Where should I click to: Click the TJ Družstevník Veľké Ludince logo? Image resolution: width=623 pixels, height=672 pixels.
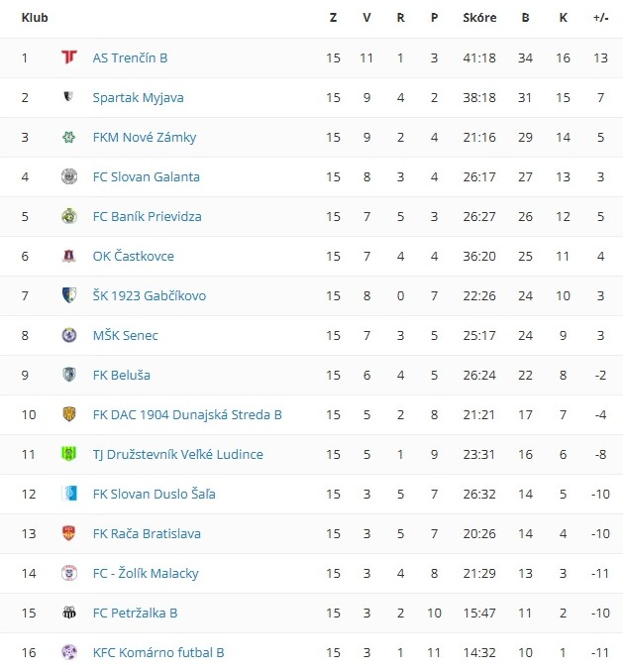69,454
